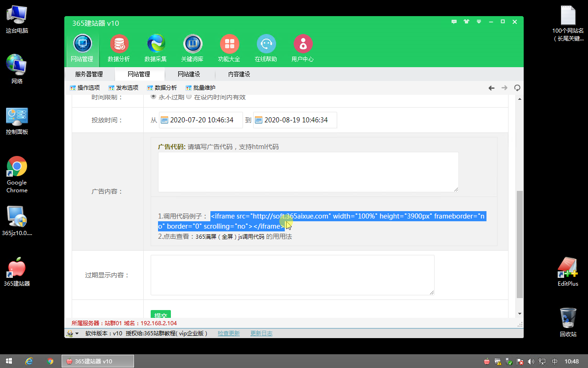Click end date field 2020-08-19

pos(295,120)
